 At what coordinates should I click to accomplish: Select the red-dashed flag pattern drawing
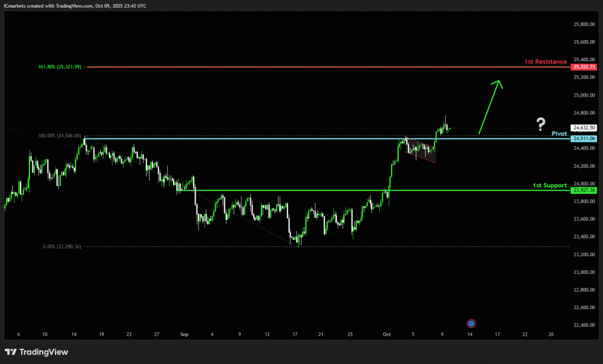click(x=420, y=151)
